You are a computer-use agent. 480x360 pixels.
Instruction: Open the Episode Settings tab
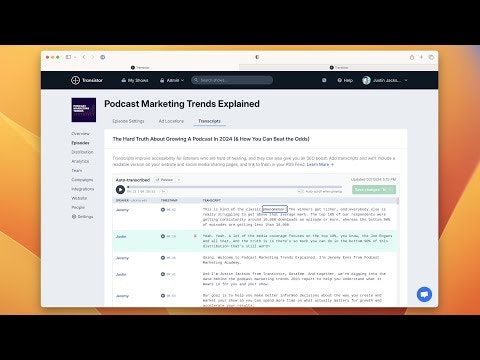128,121
